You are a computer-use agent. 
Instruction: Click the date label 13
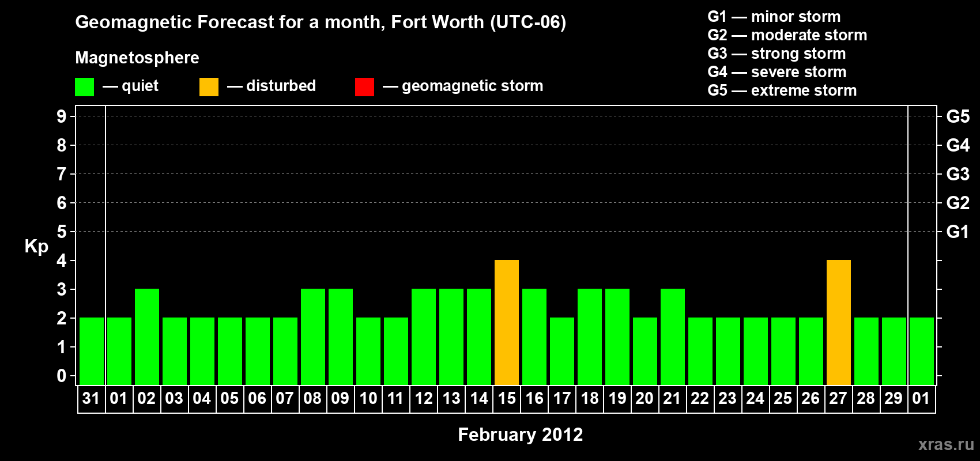pos(451,398)
